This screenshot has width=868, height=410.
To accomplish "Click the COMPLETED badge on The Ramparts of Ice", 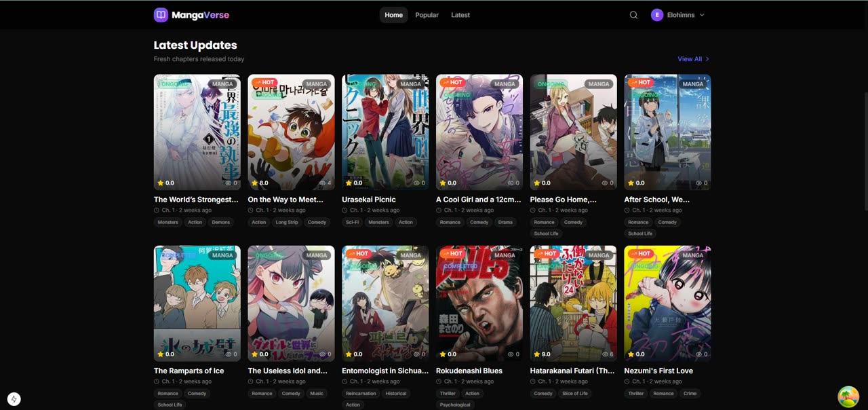I will [179, 255].
